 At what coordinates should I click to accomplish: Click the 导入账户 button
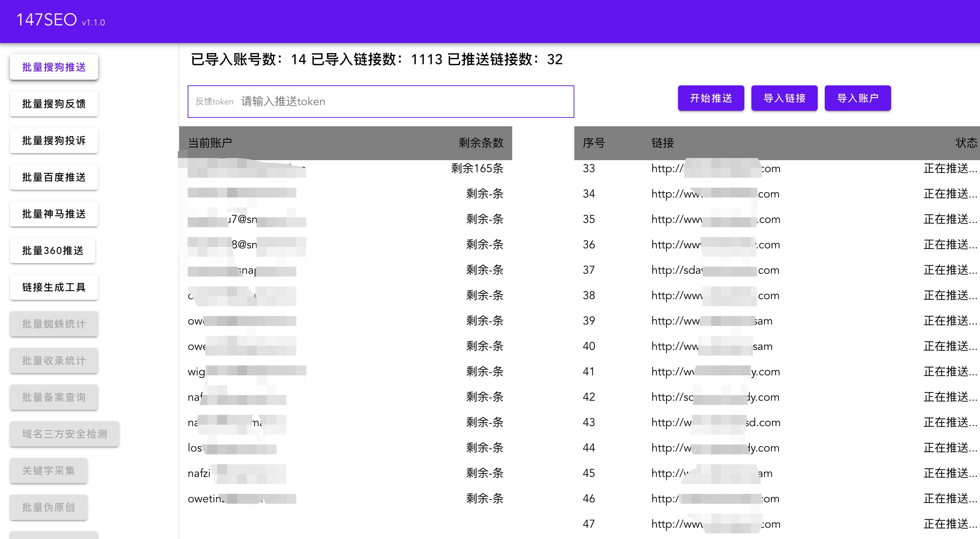858,98
